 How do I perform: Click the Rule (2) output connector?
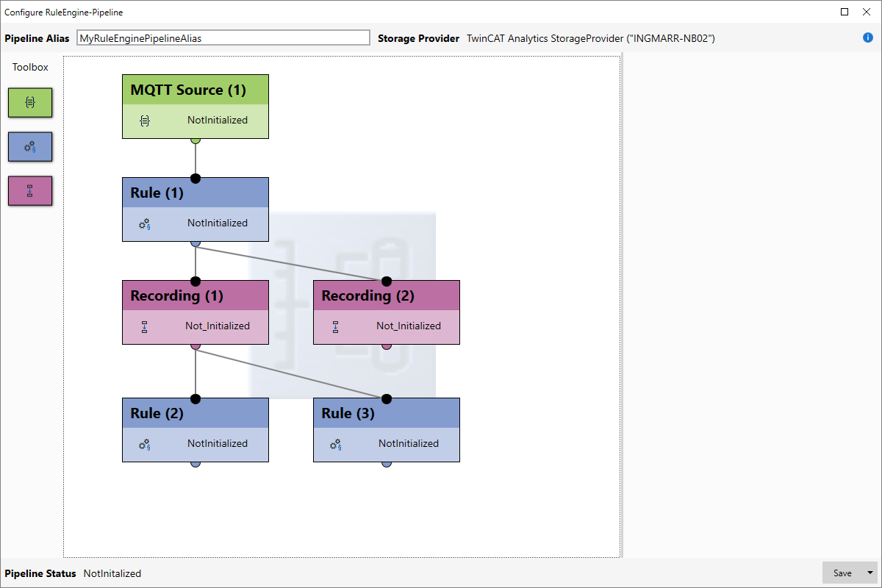coord(196,463)
